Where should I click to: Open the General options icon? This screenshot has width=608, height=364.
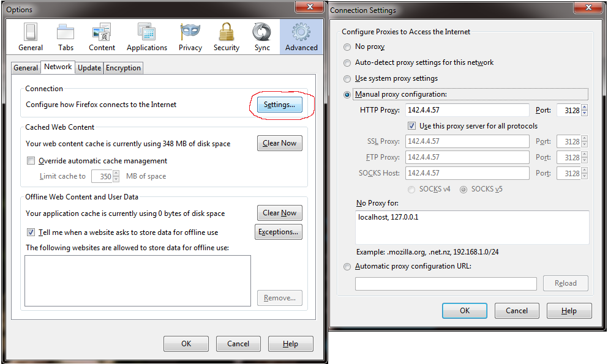(x=31, y=37)
